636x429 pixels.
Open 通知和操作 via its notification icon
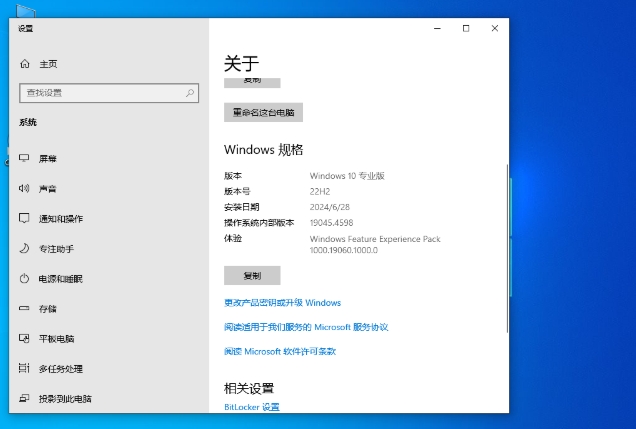pos(25,218)
